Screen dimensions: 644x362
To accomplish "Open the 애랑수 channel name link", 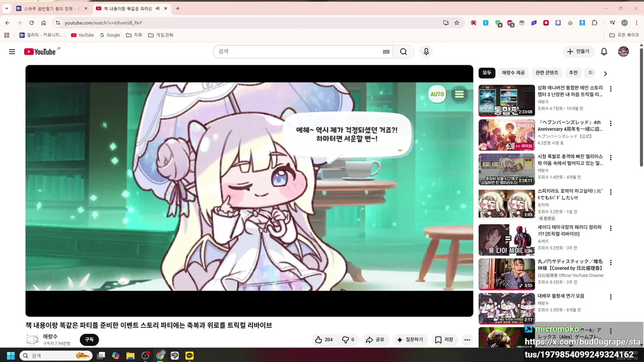I will tap(50, 336).
